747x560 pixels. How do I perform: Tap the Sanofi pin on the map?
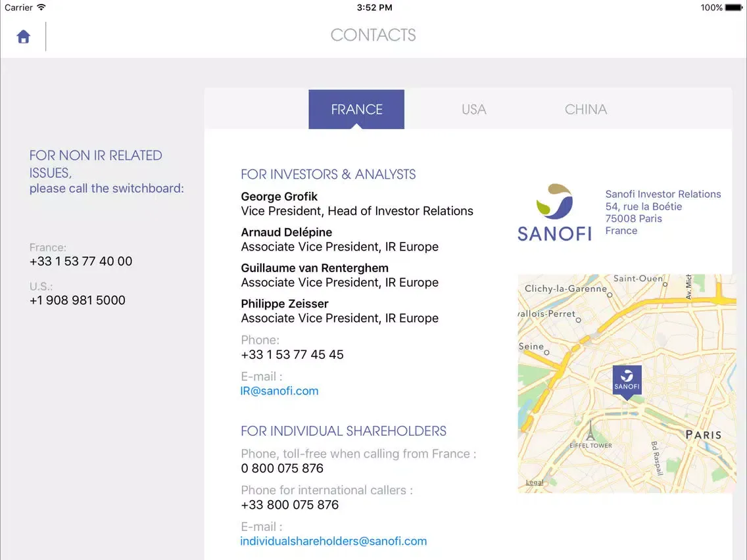tap(627, 381)
